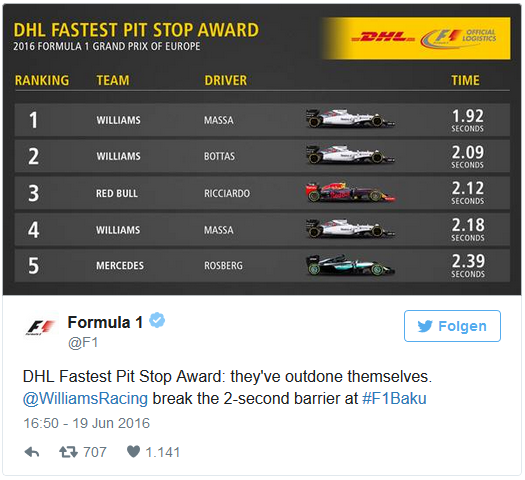This screenshot has height=480, width=525.
Task: Open the tweet timestamp 16:50 - 19 Jun 2016
Action: coord(86,423)
